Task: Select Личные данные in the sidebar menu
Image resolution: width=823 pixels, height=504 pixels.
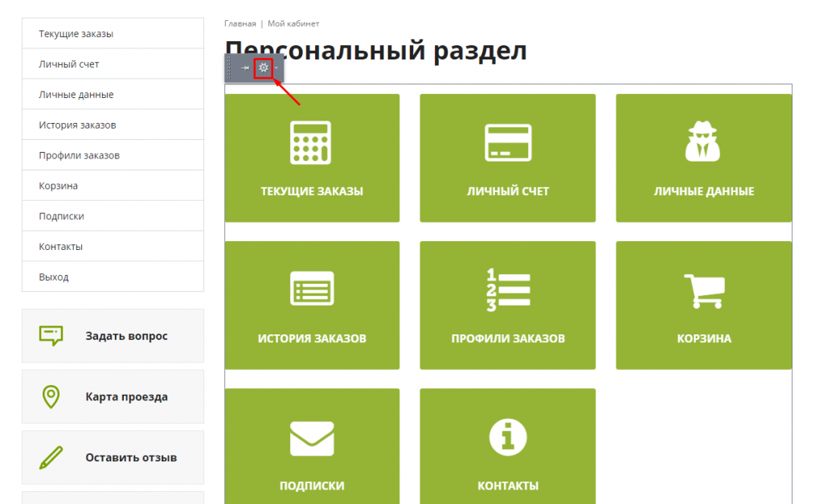Action: coord(113,95)
